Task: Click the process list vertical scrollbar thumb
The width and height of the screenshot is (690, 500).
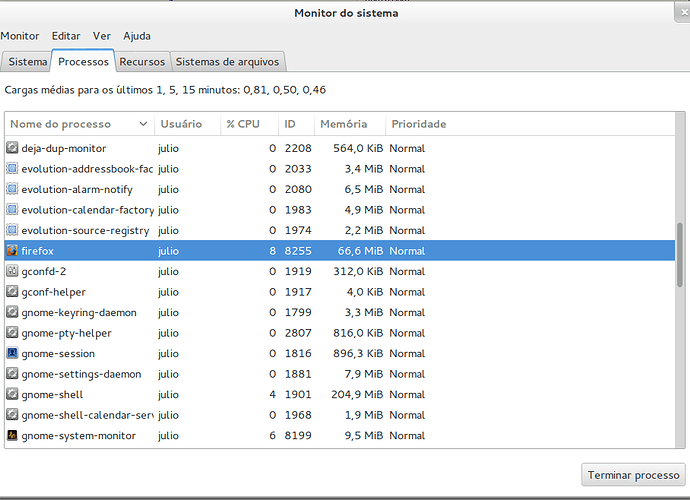Action: 680,255
